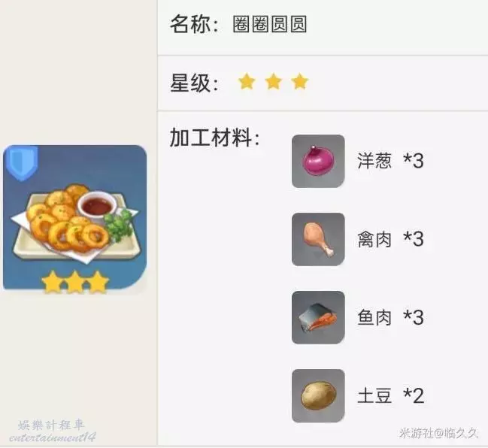Select the 禽肉 *3 label

[390, 239]
